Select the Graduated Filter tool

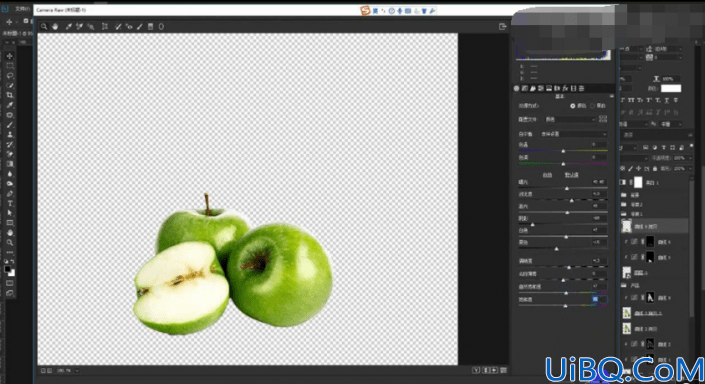151,27
